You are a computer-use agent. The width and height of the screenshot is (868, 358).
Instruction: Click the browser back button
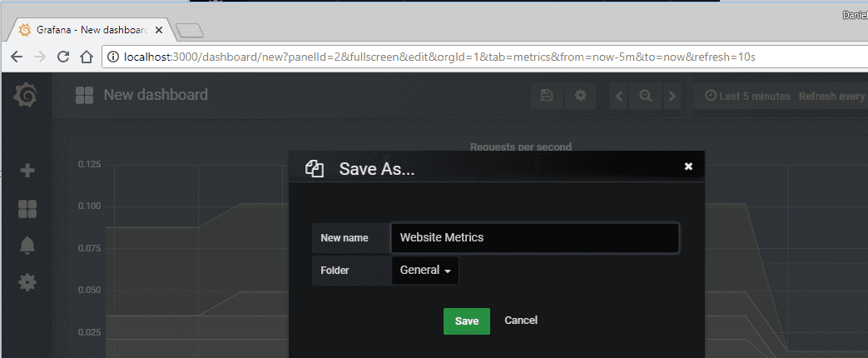pos(17,57)
